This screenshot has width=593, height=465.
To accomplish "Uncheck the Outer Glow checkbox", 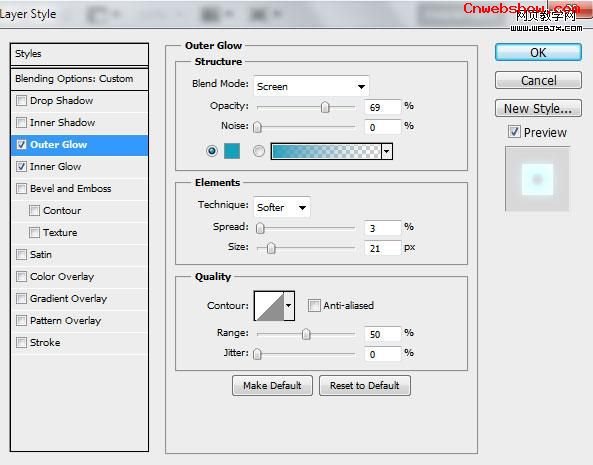I will [22, 144].
